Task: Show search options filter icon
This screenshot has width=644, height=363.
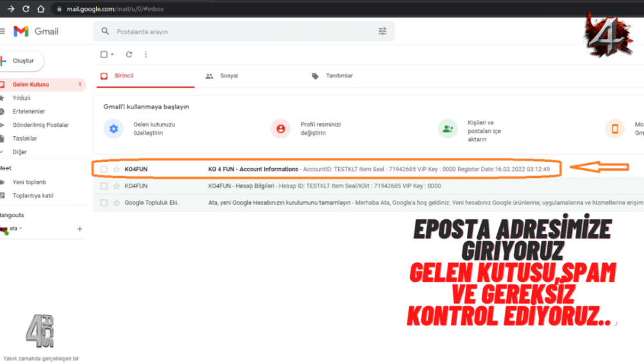Action: 383,31
